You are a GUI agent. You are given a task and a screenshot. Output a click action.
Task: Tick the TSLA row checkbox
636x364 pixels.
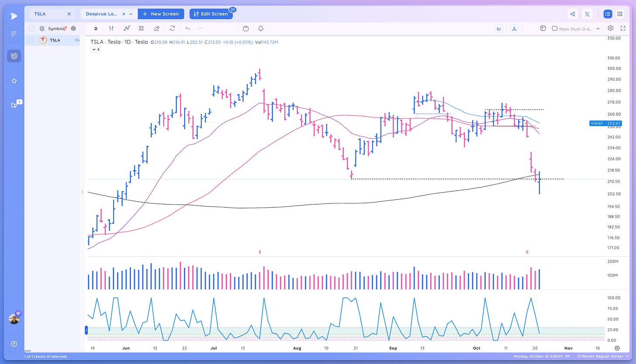pyautogui.click(x=31, y=40)
